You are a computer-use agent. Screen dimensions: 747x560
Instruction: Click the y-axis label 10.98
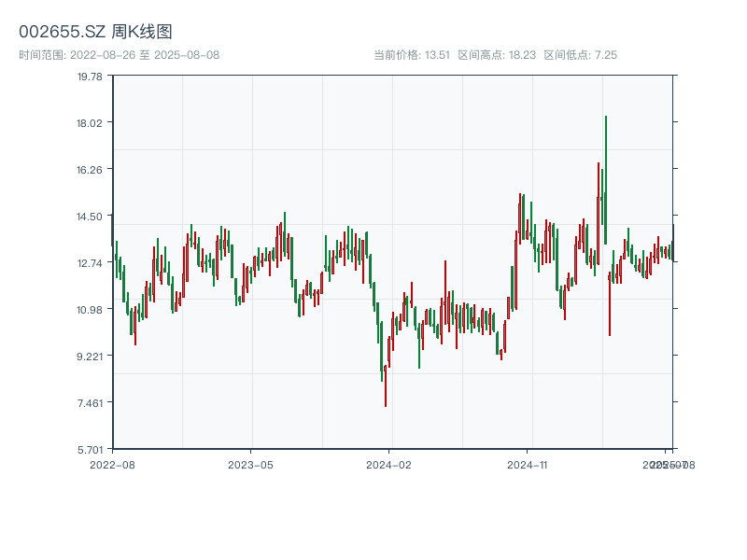tap(90, 310)
